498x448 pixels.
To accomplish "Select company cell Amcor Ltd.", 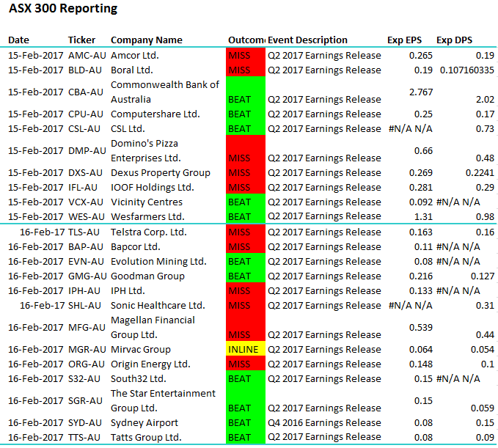I will (135, 56).
